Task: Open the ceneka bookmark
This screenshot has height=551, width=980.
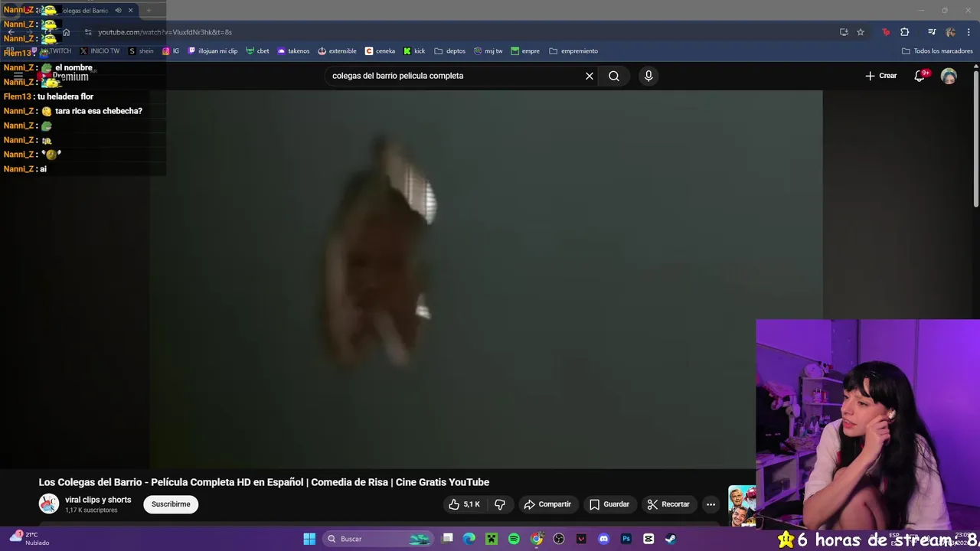Action: coord(380,51)
